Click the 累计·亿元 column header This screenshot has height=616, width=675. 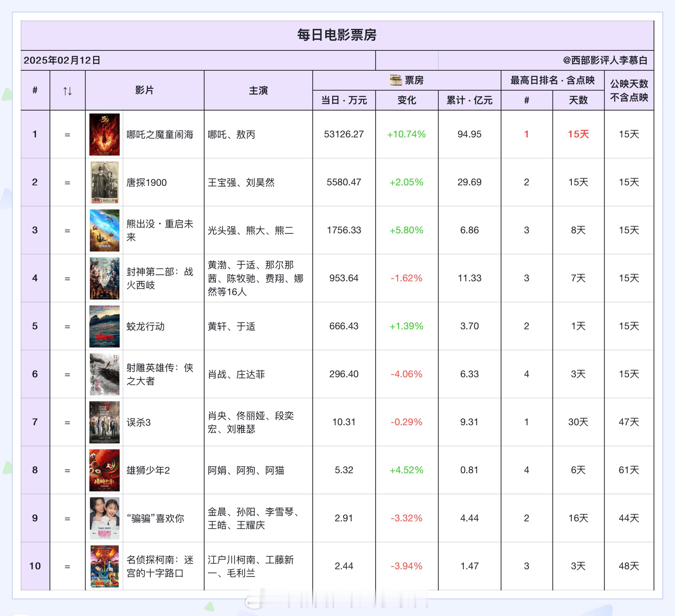pos(469,100)
